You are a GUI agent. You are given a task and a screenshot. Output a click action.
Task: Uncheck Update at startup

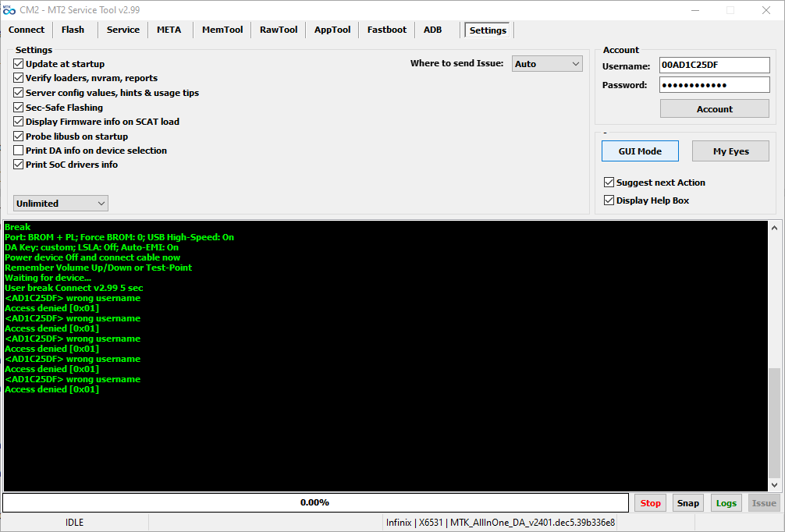[19, 64]
